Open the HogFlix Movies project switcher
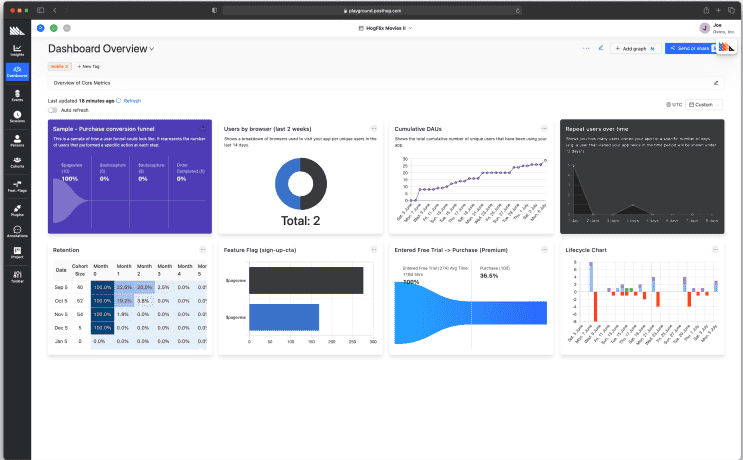Screen dimensions: 743x460 (385, 28)
